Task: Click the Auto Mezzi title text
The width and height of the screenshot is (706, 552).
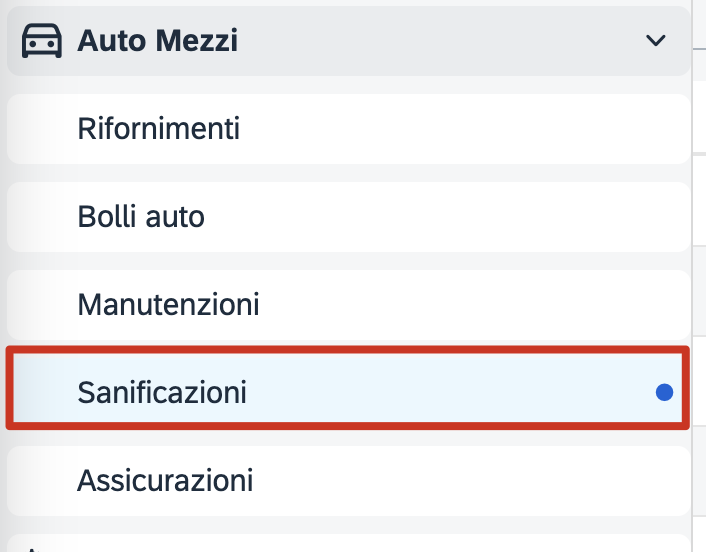Action: (158, 41)
